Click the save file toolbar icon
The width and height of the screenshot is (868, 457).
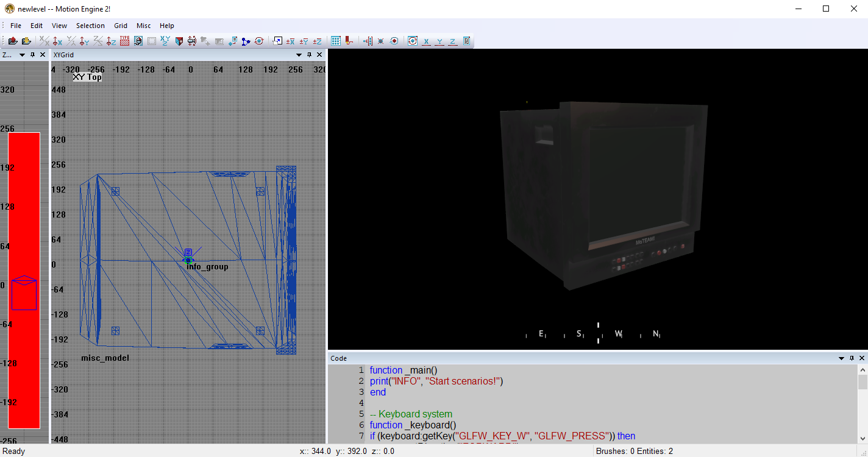(26, 41)
